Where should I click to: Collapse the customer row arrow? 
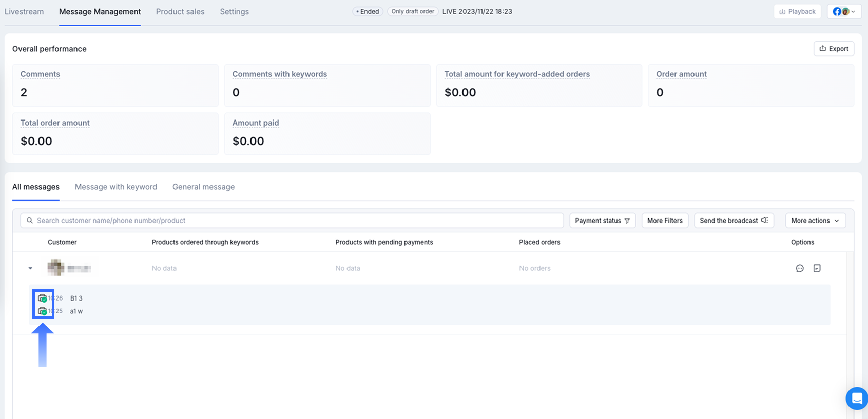pos(30,268)
